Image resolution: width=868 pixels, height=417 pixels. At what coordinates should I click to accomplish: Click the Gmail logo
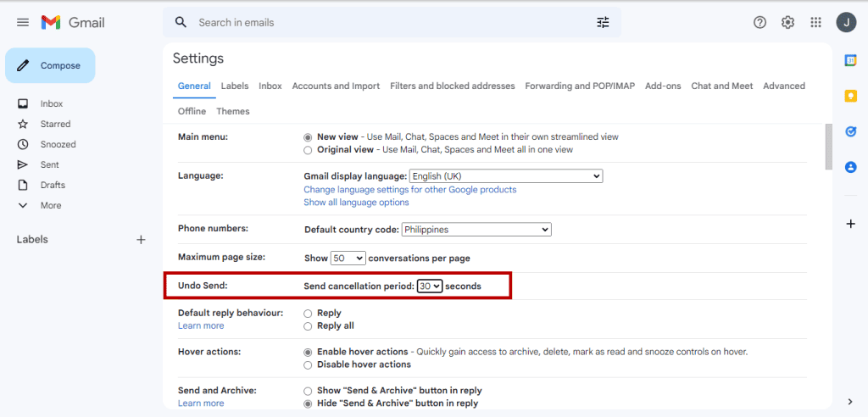tap(73, 23)
